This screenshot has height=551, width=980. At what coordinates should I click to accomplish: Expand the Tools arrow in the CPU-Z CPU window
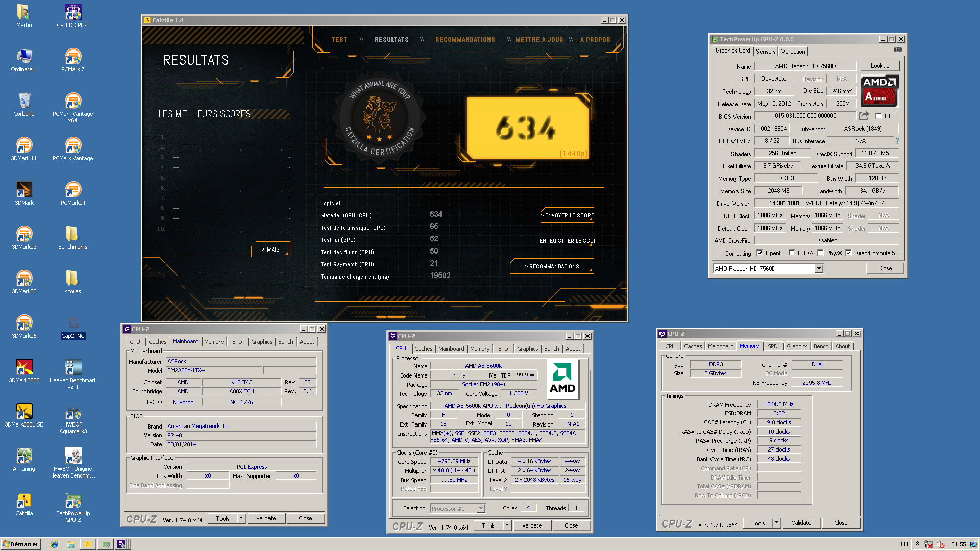pyautogui.click(x=507, y=525)
